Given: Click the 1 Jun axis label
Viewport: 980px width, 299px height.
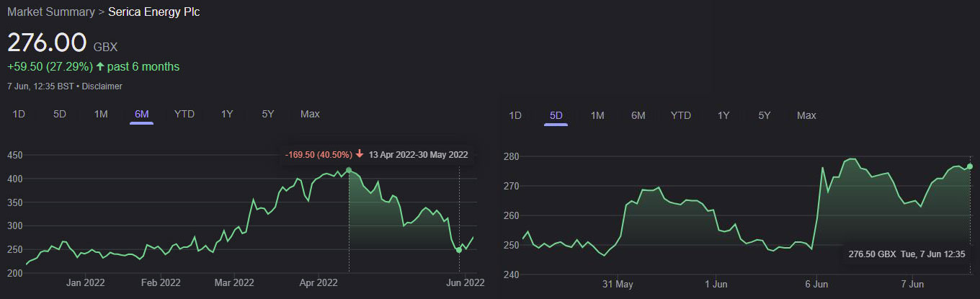Looking at the screenshot, I should 718,285.
